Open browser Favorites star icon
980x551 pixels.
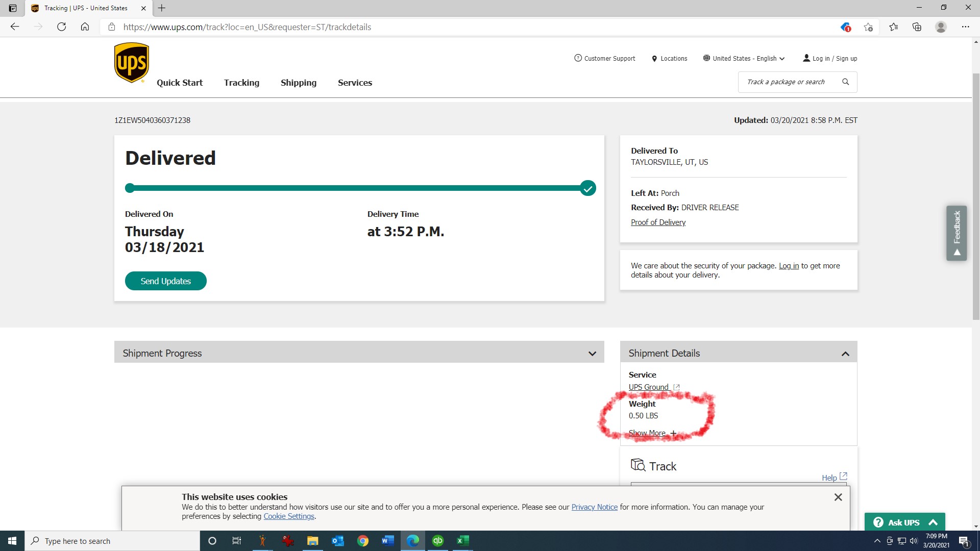(893, 27)
